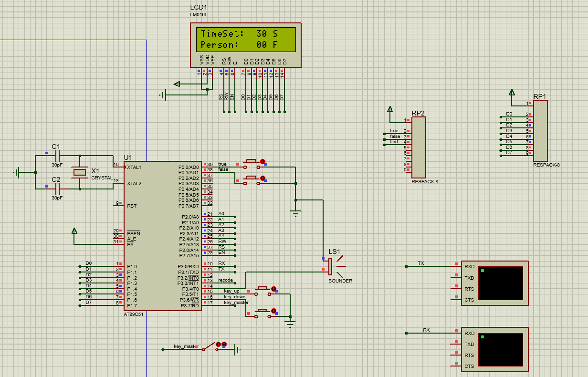Screen dimensions: 588x377
Task: Click the XTAL2 pin label on U1
Action: click(134, 184)
